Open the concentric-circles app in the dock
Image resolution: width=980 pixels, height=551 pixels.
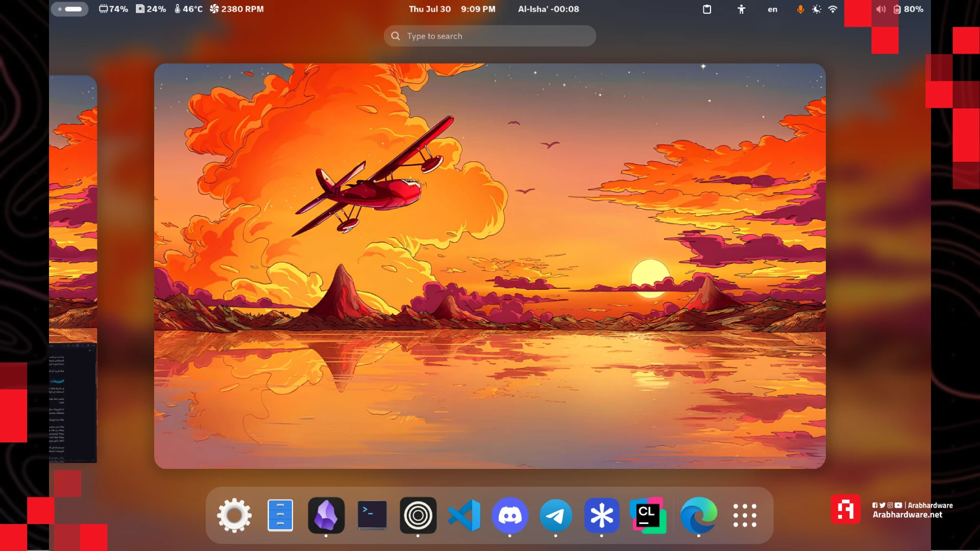418,515
